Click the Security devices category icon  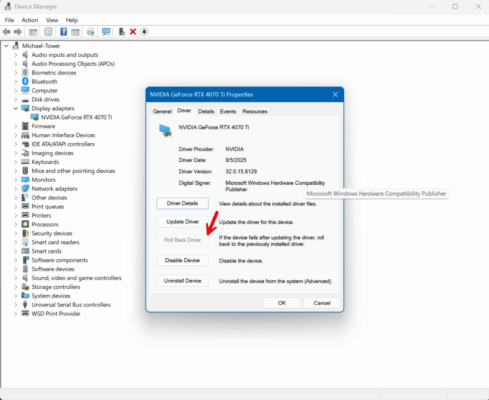(x=25, y=233)
